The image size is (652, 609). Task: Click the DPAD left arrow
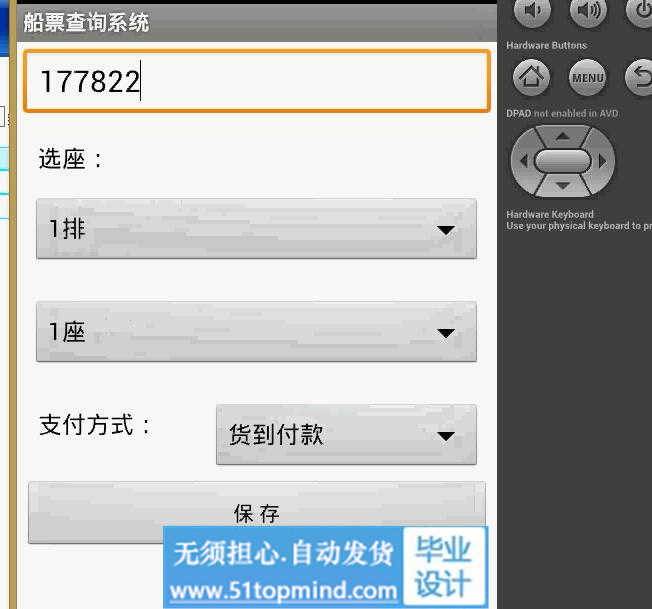click(524, 161)
